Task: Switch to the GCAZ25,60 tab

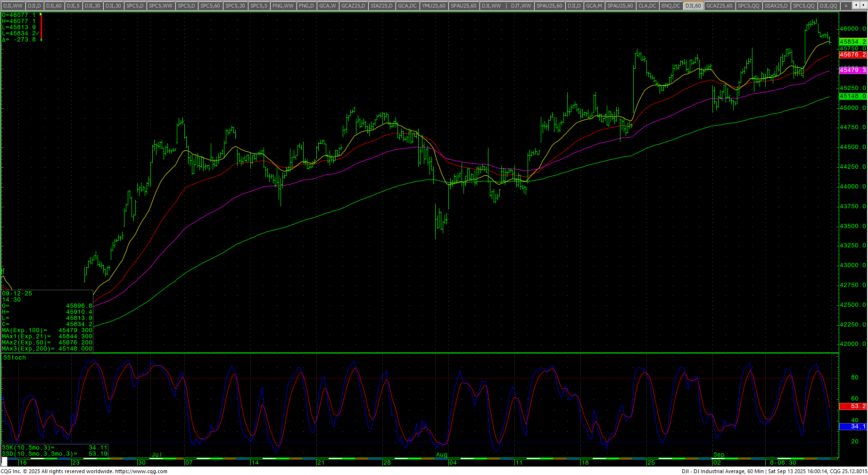Action: click(x=719, y=6)
